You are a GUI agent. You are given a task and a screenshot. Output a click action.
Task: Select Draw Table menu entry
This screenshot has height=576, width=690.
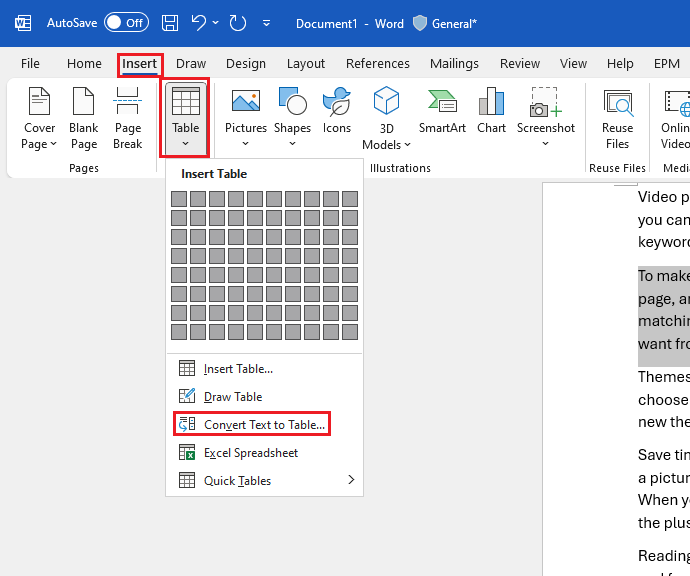(264, 397)
